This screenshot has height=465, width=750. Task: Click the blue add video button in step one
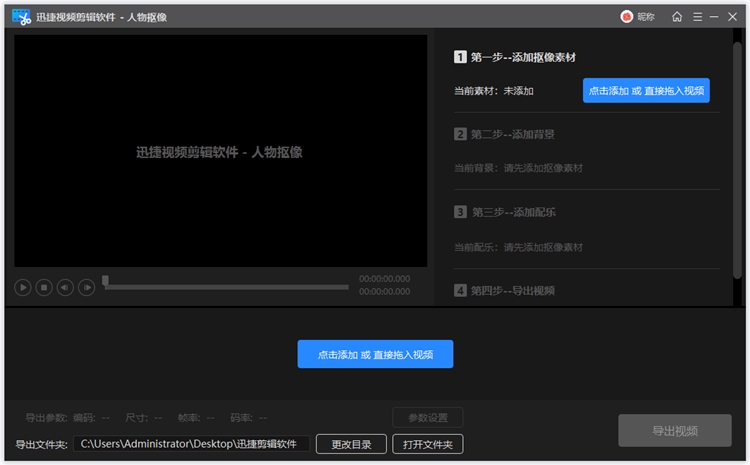click(x=646, y=90)
